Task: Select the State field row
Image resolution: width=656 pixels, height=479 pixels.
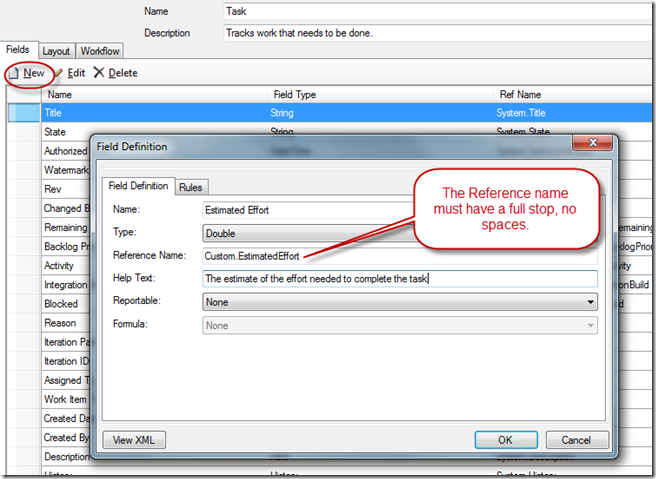Action: [x=55, y=132]
